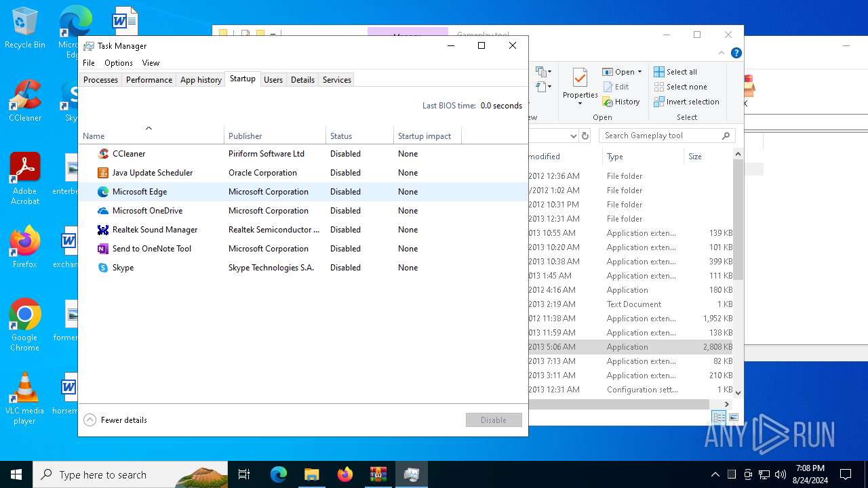Expand the address bar history dropdown
The width and height of the screenshot is (868, 488).
click(573, 136)
